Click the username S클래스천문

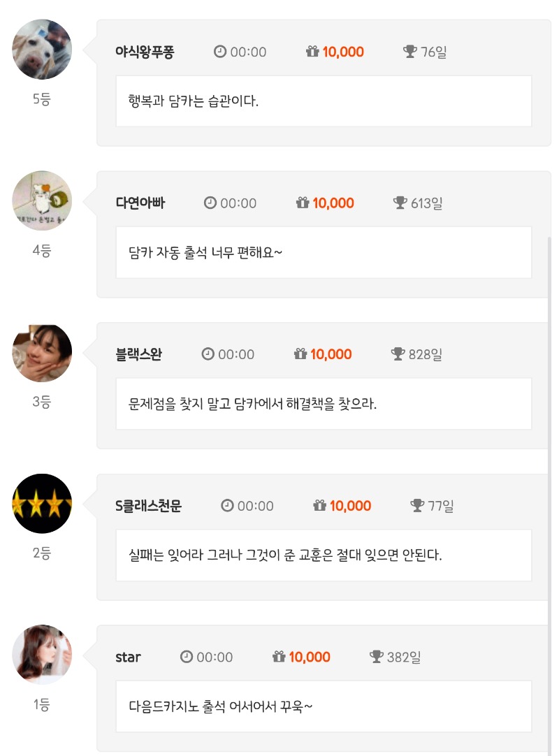point(148,506)
